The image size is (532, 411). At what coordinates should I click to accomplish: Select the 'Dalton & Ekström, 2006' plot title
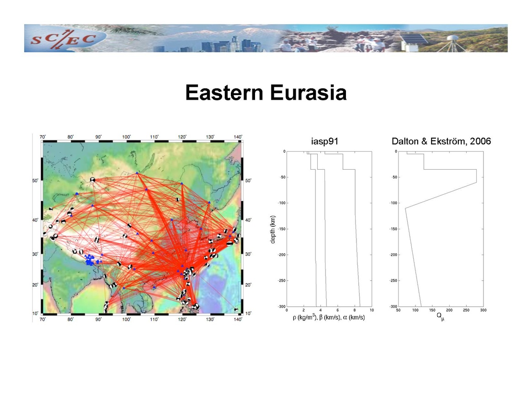(x=441, y=142)
